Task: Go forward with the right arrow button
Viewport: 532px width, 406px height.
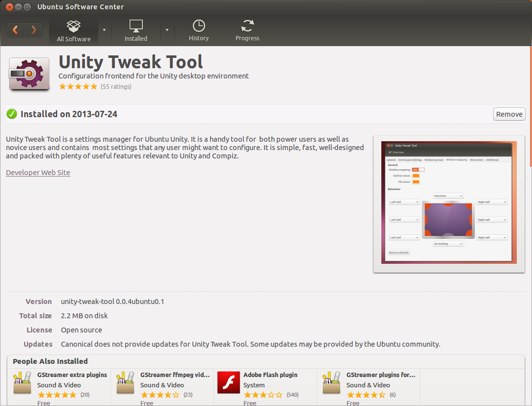Action: 33,30
